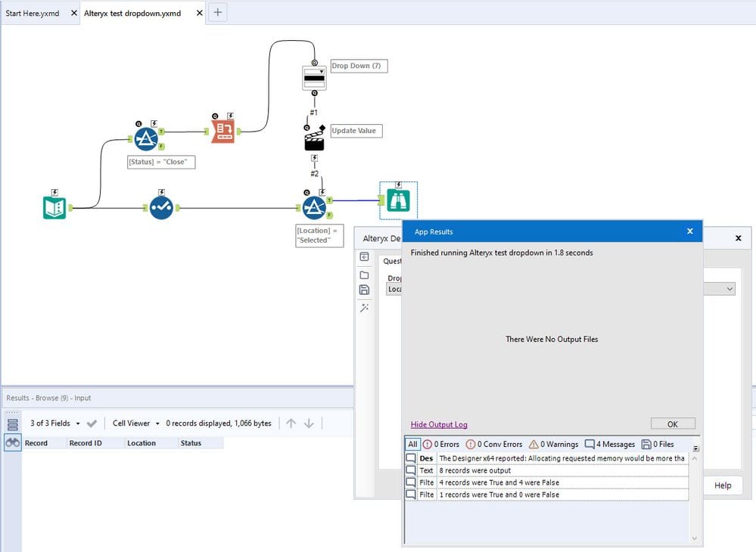Screen dimensions: 756x552
Task: Select '4 records were True and 4 were False' row
Action: pyautogui.click(x=546, y=482)
